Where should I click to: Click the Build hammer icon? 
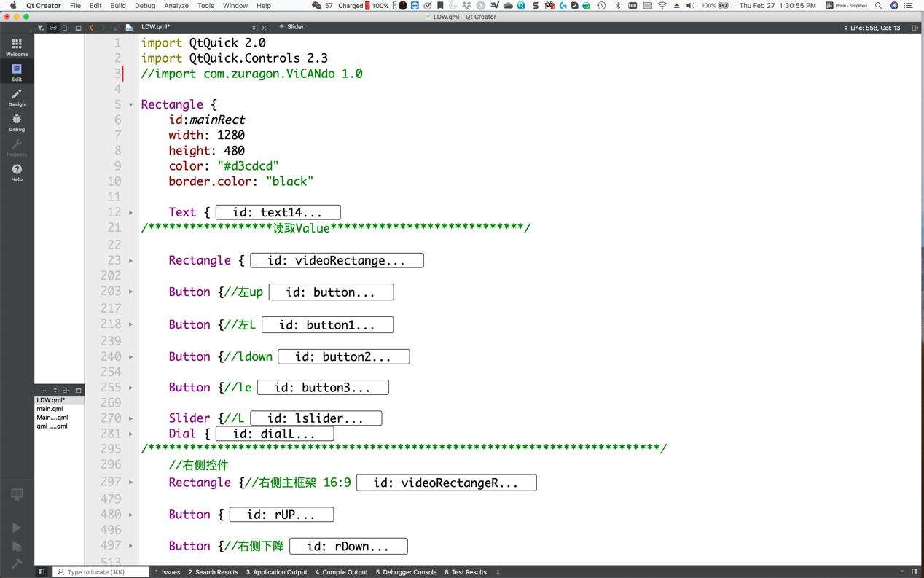click(17, 563)
